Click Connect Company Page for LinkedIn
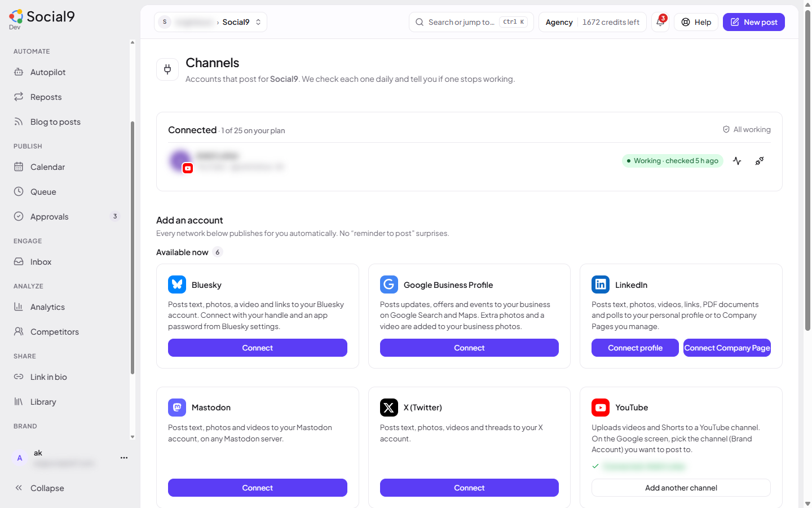Screen dimensions: 812x508 point(727,348)
